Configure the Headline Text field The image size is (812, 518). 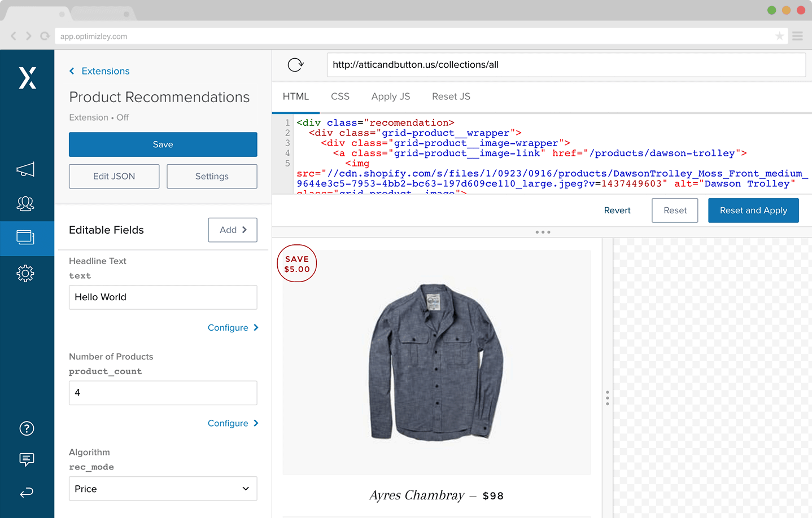[233, 328]
